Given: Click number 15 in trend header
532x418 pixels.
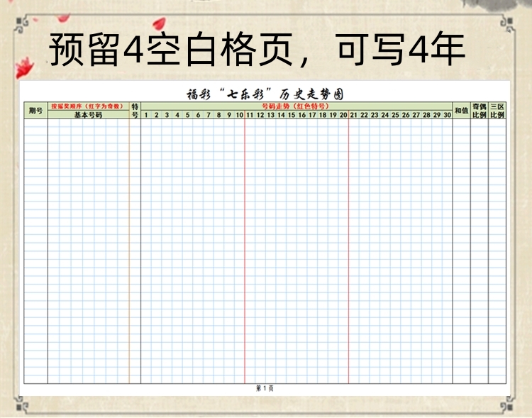Looking at the screenshot, I should (x=292, y=115).
